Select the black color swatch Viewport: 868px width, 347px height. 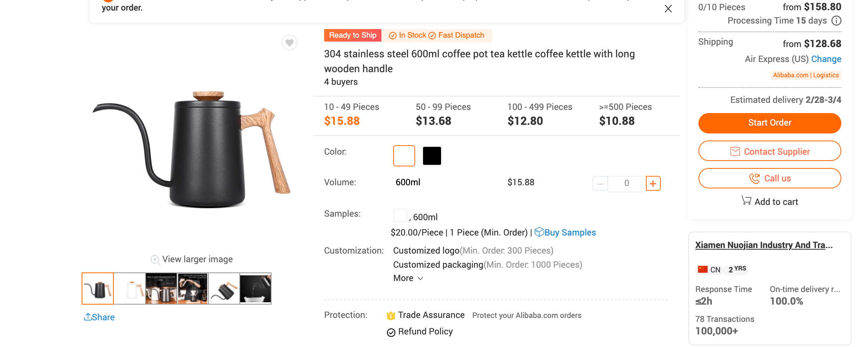[x=432, y=156]
